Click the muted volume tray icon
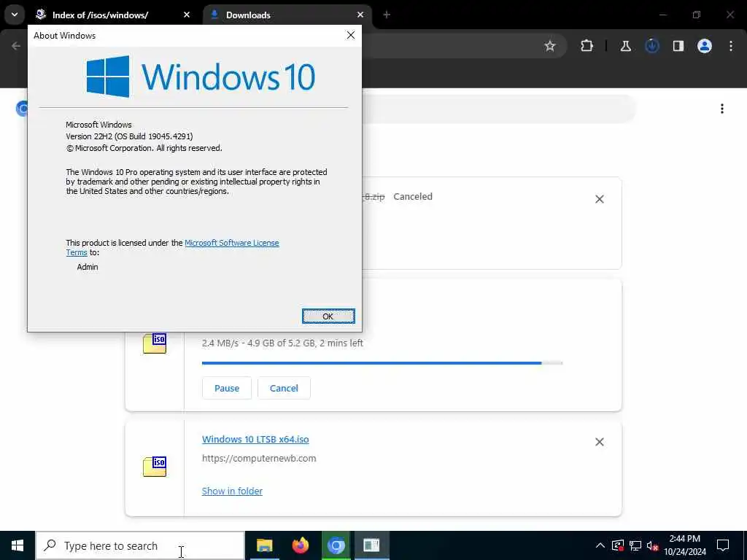 653,545
